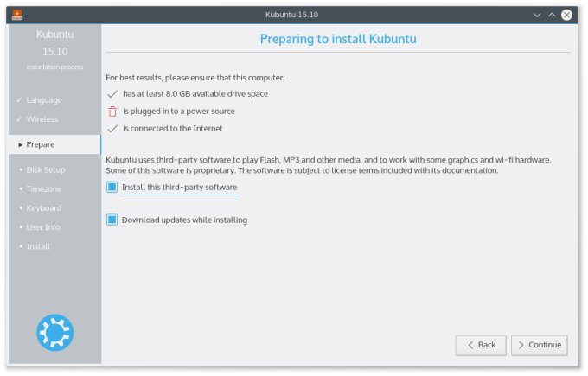
Task: Select the Install step in sidebar
Action: [x=38, y=246]
